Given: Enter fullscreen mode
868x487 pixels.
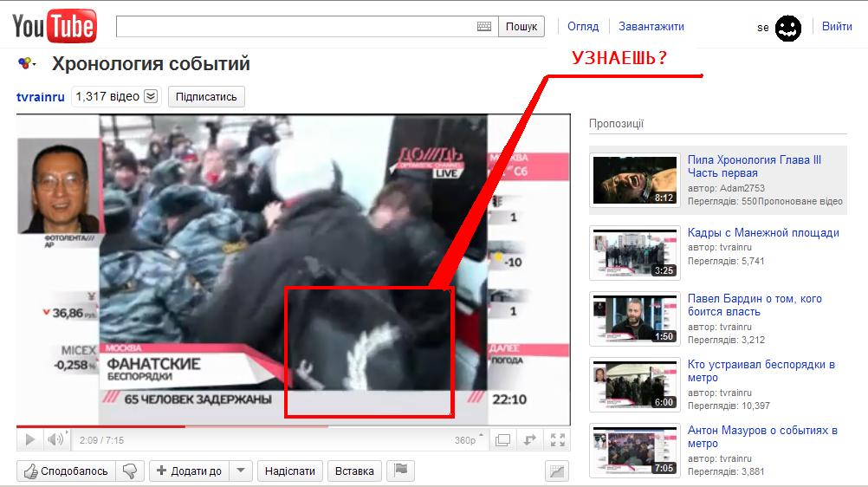Looking at the screenshot, I should [557, 440].
